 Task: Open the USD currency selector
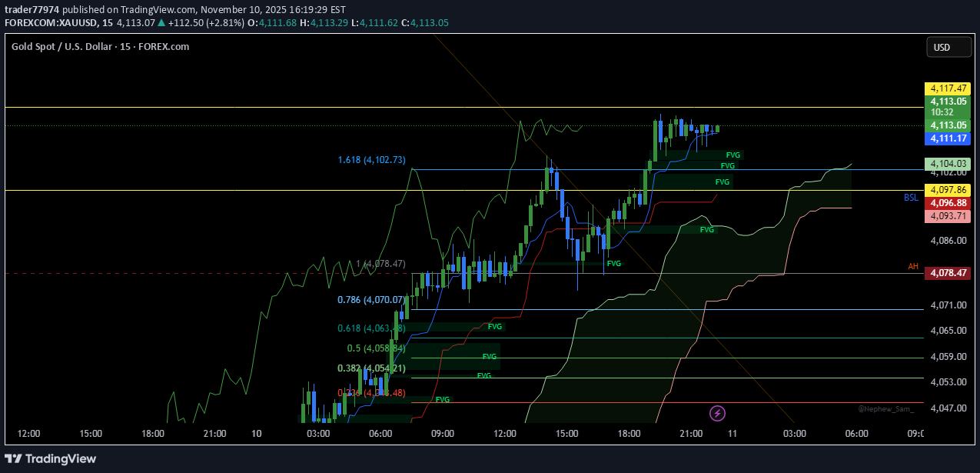point(948,47)
